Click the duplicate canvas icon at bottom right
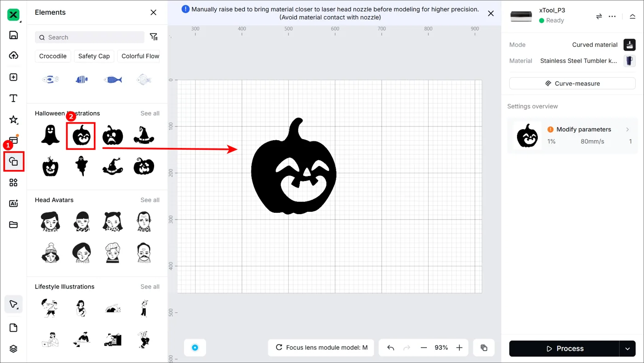644x363 pixels. tap(484, 348)
